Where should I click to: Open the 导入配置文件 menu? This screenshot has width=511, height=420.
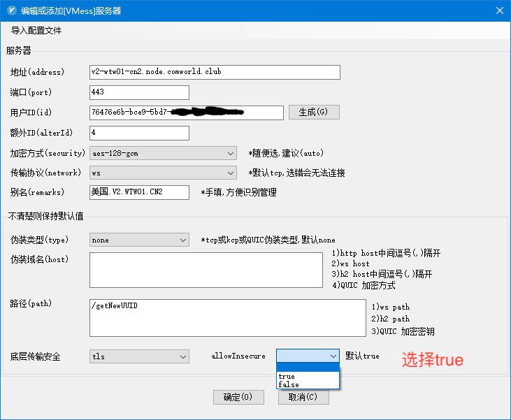[36, 31]
